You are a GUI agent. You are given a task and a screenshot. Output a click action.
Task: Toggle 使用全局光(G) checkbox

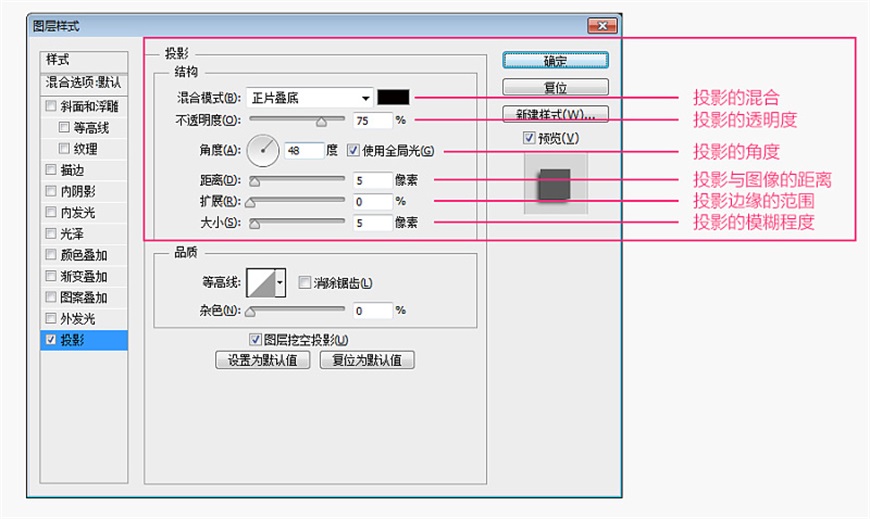click(353, 150)
